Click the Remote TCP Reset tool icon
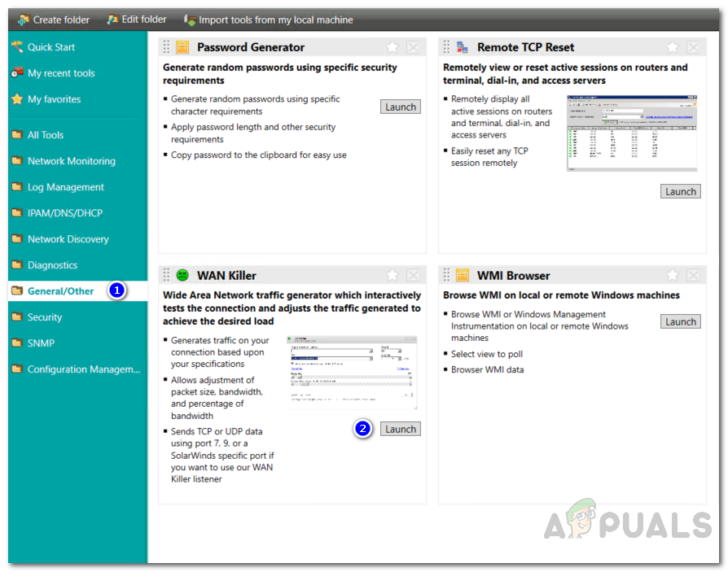The image size is (728, 572). 463,47
